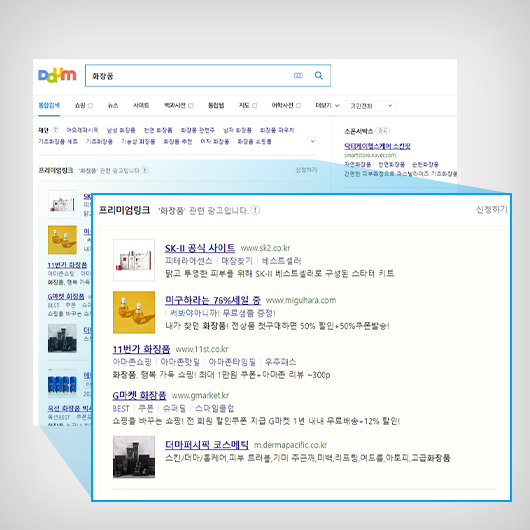This screenshot has width=530, height=530.
Task: Open the virtual keyboard icon in search box
Action: pos(298,75)
